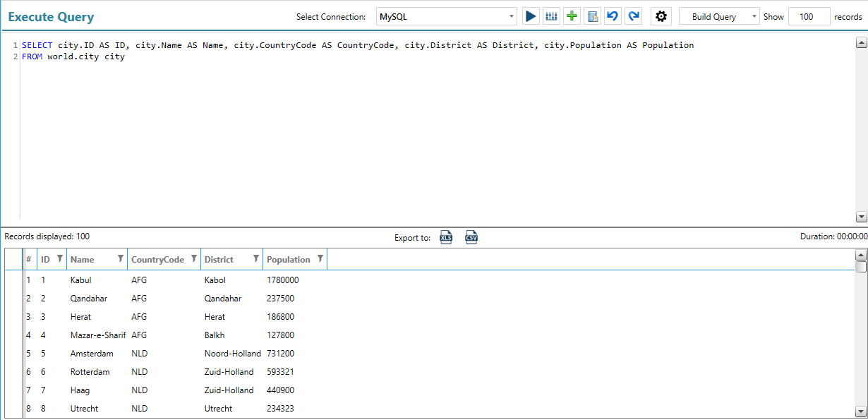Select the Kabul name cell

click(80, 280)
